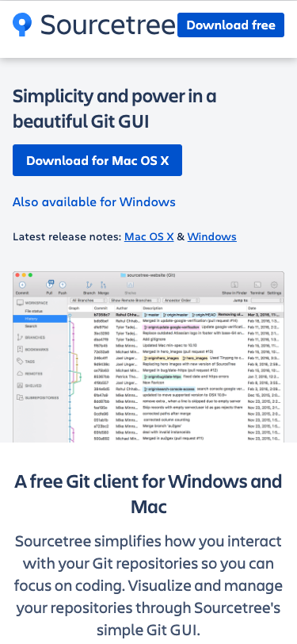
Task: Click the Branches icon in the screenshot sidebar
Action: pyautogui.click(x=20, y=337)
